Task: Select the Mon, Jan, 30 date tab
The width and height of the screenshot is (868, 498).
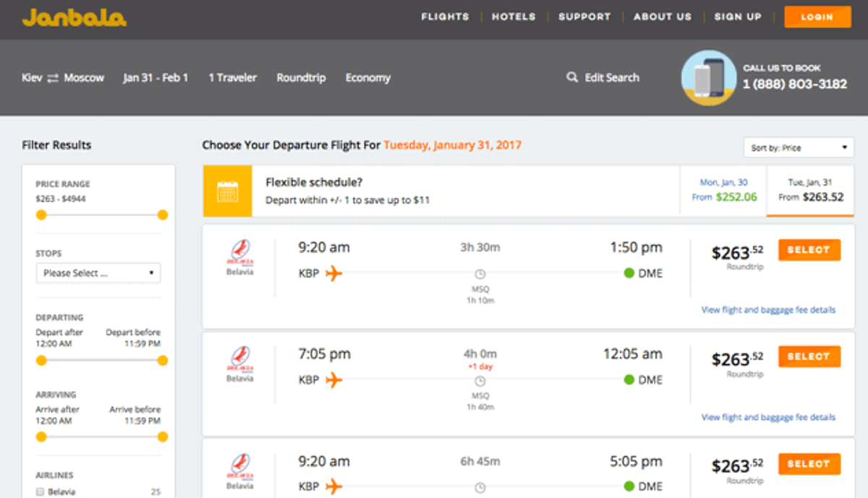Action: (x=723, y=190)
